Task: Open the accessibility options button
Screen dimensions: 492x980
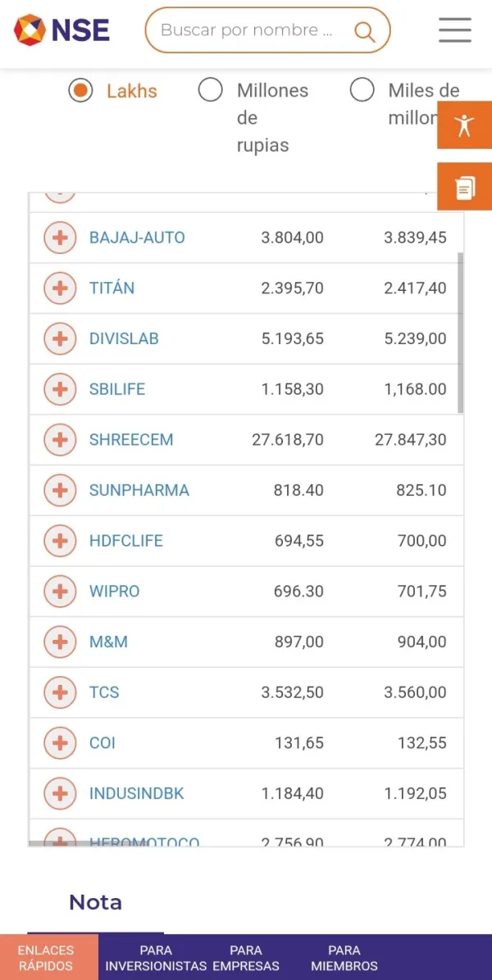Action: pyautogui.click(x=465, y=125)
